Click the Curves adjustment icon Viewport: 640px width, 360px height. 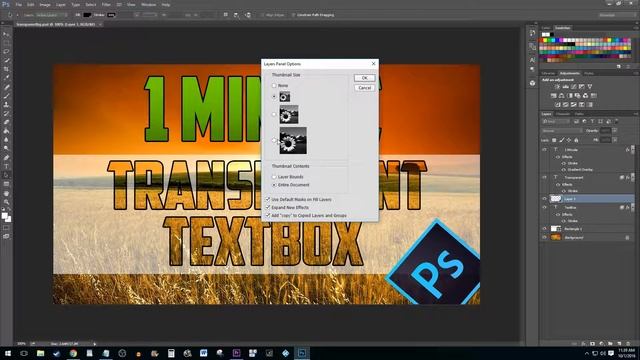point(573,87)
